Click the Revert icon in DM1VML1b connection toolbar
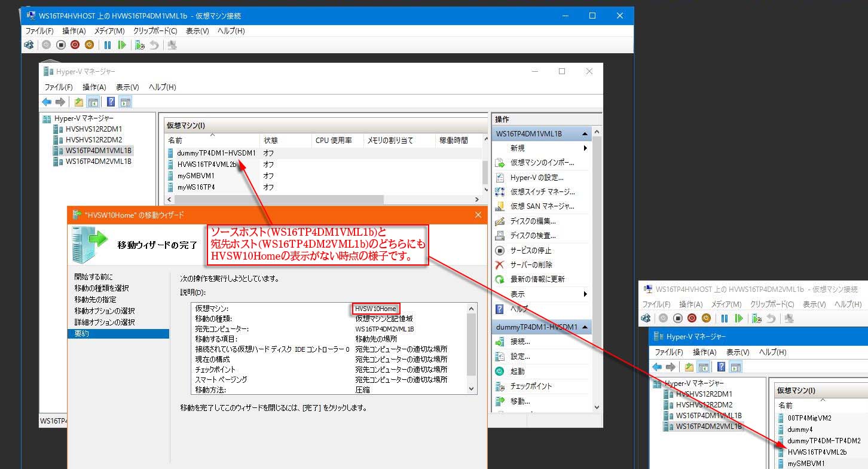The image size is (868, 469). tap(154, 44)
